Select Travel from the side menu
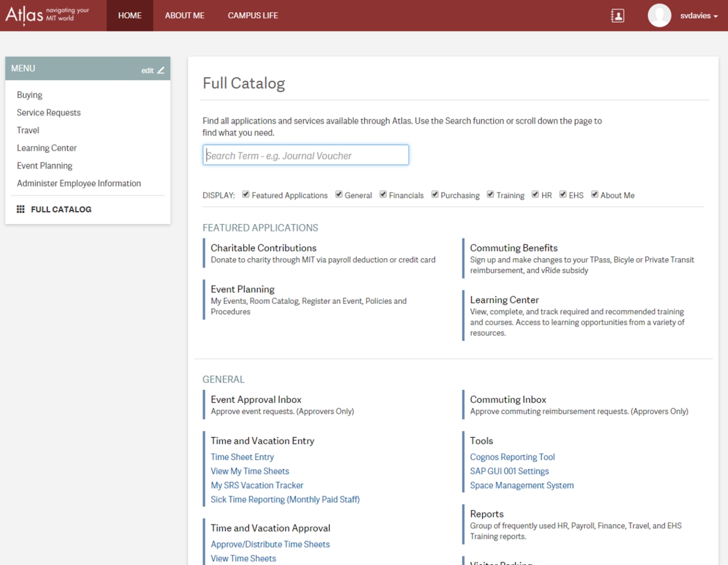 (28, 130)
